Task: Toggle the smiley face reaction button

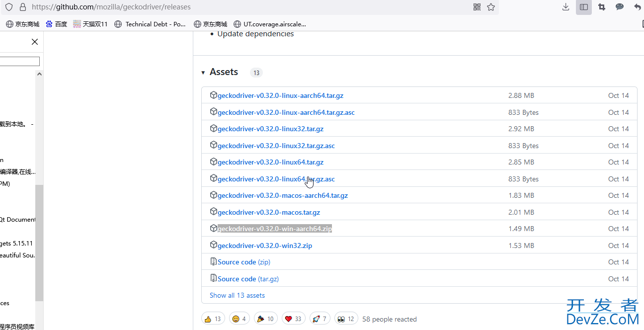Action: 239,319
